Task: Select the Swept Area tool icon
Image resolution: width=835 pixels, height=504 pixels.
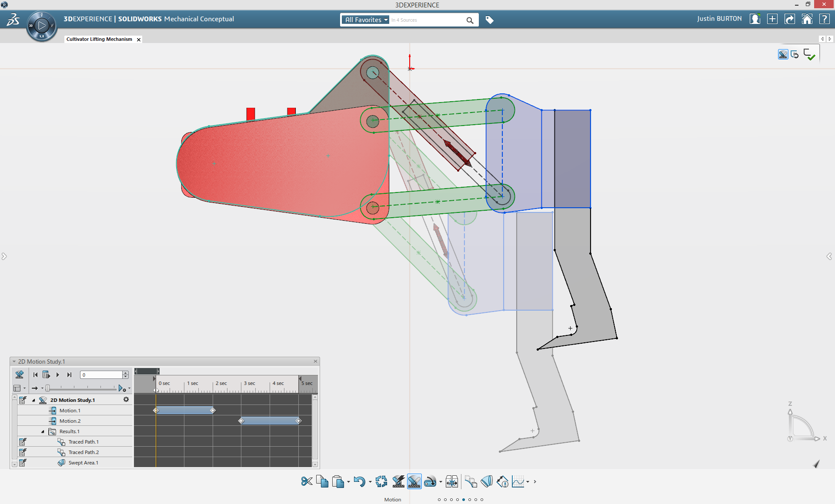Action: (x=487, y=481)
